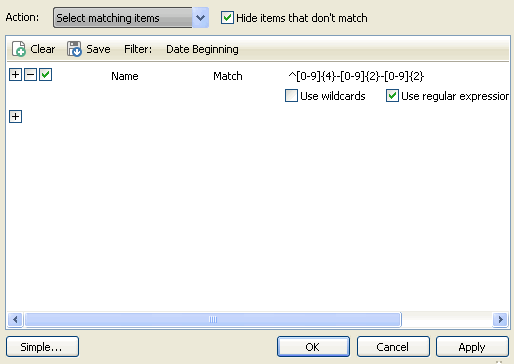Click the Clear label in the toolbar

point(43,49)
